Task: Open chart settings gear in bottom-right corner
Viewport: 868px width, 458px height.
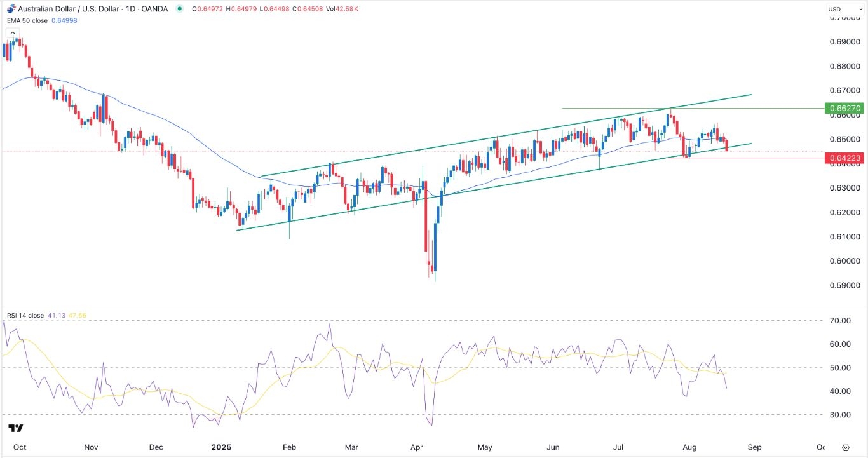Action: 846,447
